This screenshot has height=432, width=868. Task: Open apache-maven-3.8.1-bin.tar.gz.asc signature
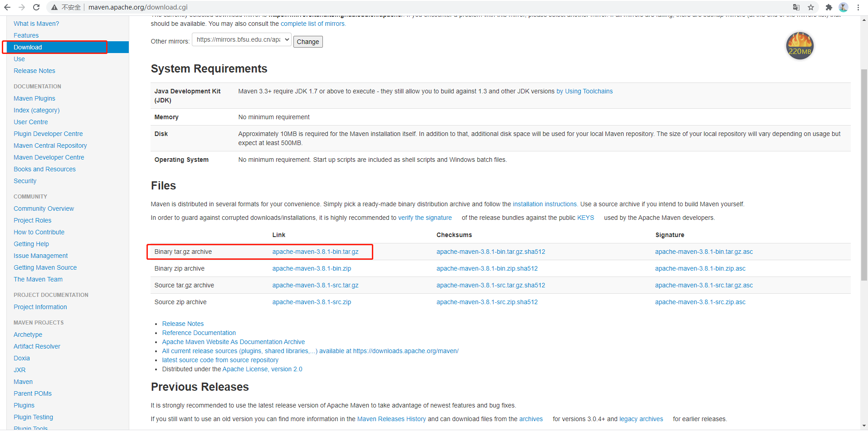pyautogui.click(x=704, y=252)
